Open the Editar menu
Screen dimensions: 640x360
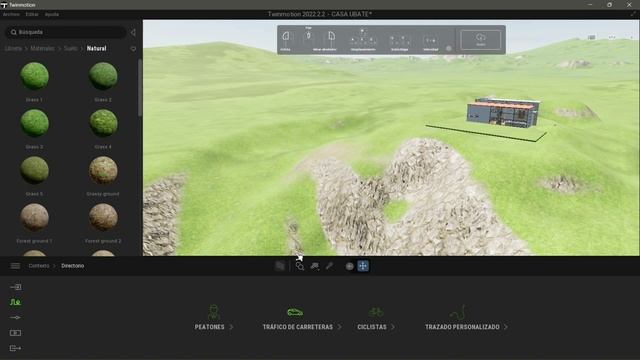point(32,14)
